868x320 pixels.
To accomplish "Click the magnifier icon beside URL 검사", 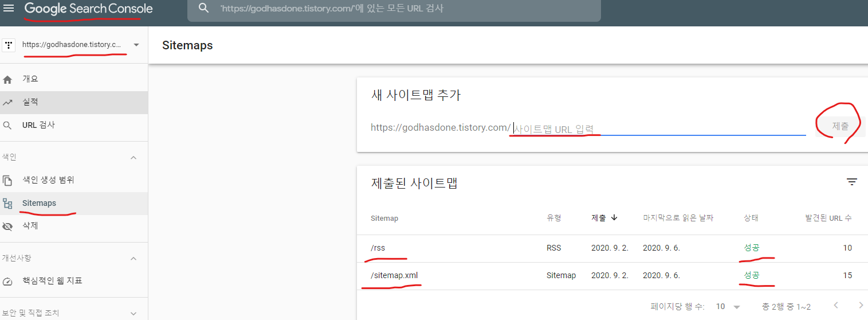I will [x=7, y=126].
